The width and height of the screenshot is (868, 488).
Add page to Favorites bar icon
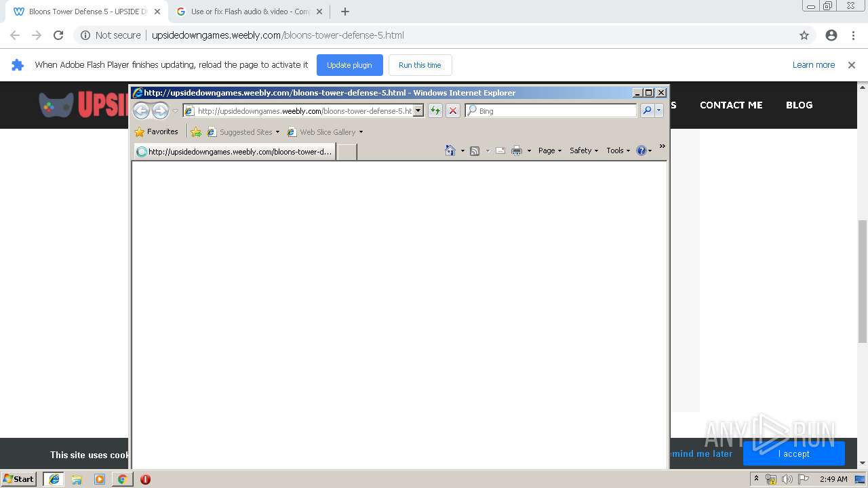[196, 131]
